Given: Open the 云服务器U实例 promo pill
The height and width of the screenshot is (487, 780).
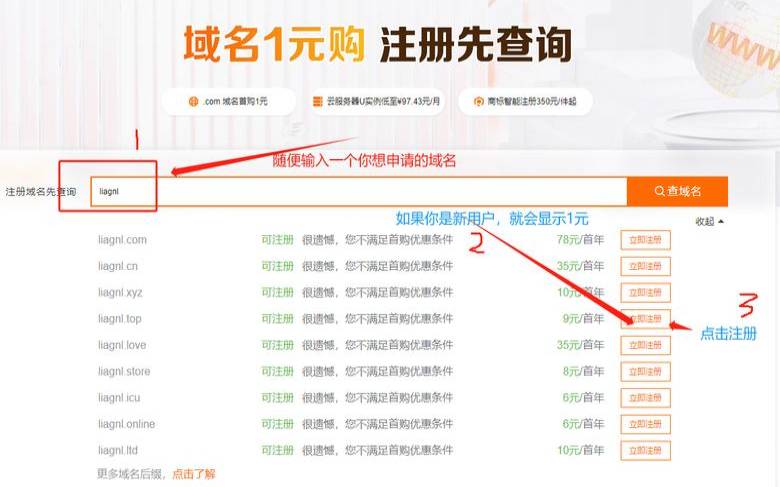Looking at the screenshot, I should tap(377, 101).
